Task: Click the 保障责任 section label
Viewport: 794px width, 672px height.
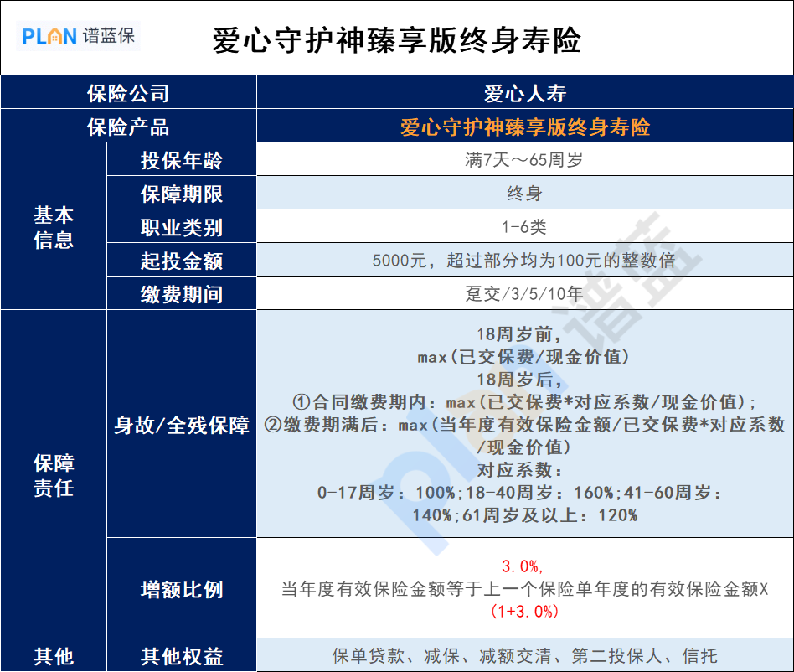Action: [54, 475]
